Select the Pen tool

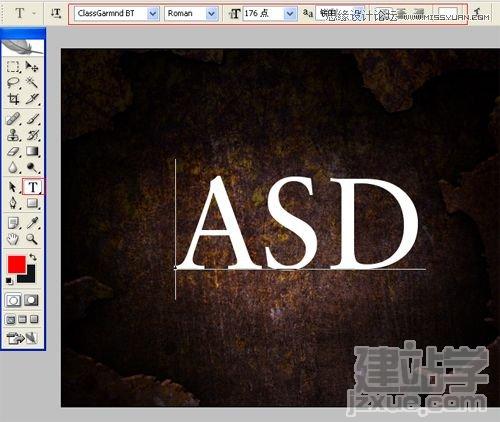[13, 203]
